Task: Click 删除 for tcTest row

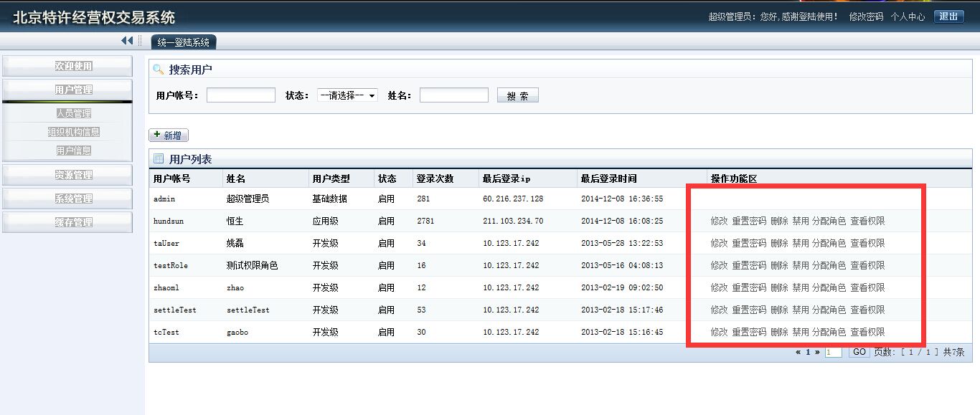Action: (x=779, y=332)
